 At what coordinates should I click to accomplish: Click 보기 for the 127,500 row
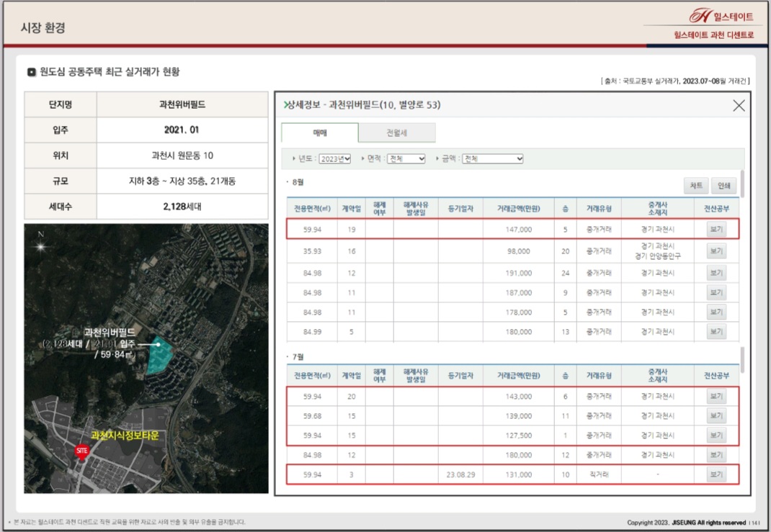coord(716,436)
